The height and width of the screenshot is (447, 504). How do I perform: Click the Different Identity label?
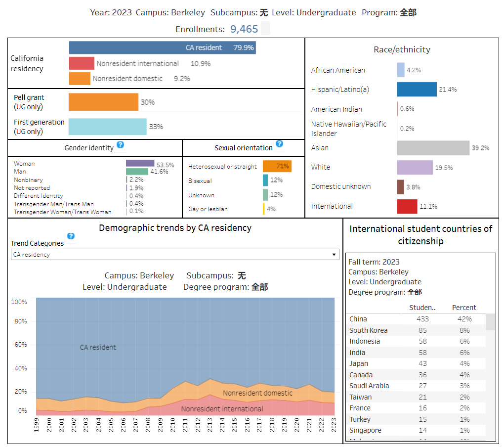(x=38, y=195)
